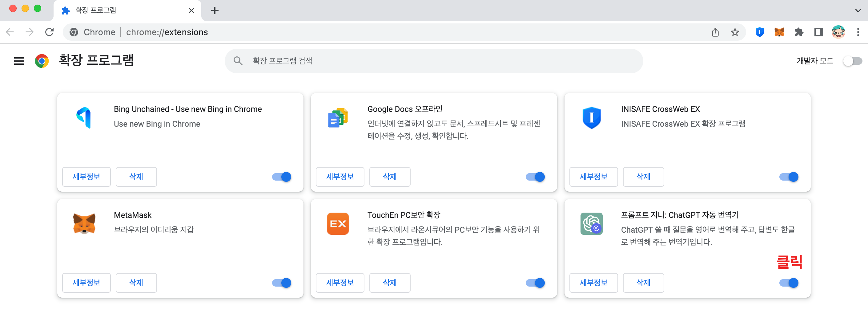Select the 확장 프로그램 browser tab
Image resolution: width=868 pixels, height=310 pixels.
pos(127,10)
